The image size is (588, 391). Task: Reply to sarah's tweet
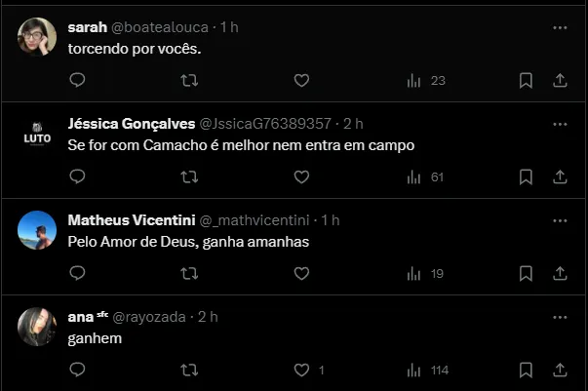click(78, 80)
